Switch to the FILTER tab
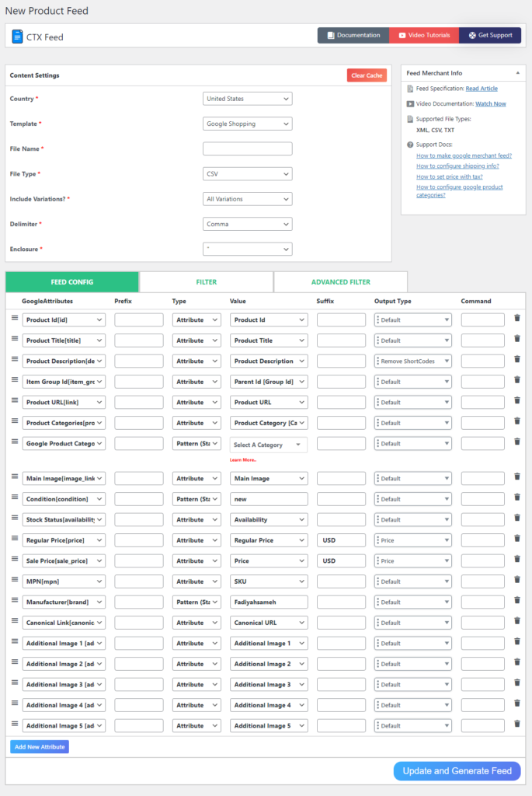532x796 pixels. pos(207,281)
